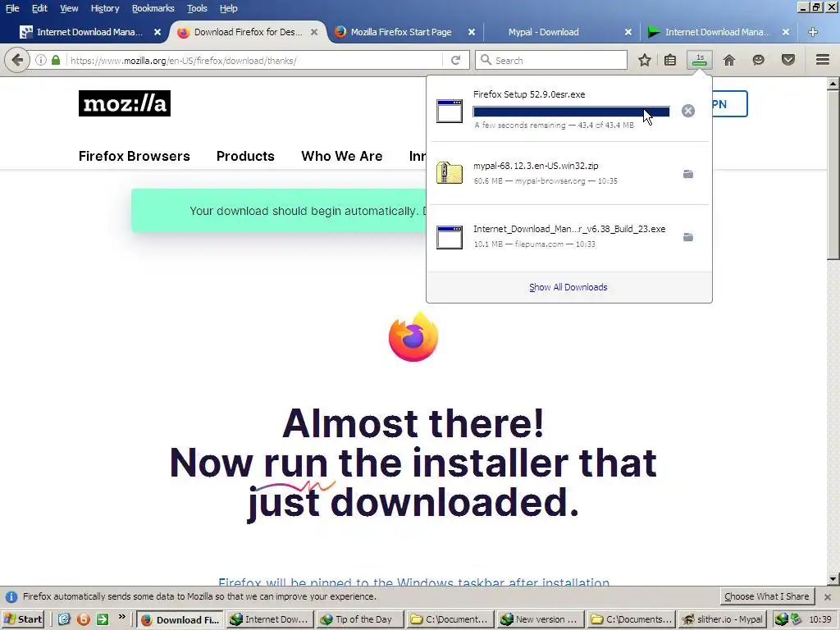Click the mypal zip archive icon
This screenshot has width=840, height=630.
pyautogui.click(x=450, y=173)
